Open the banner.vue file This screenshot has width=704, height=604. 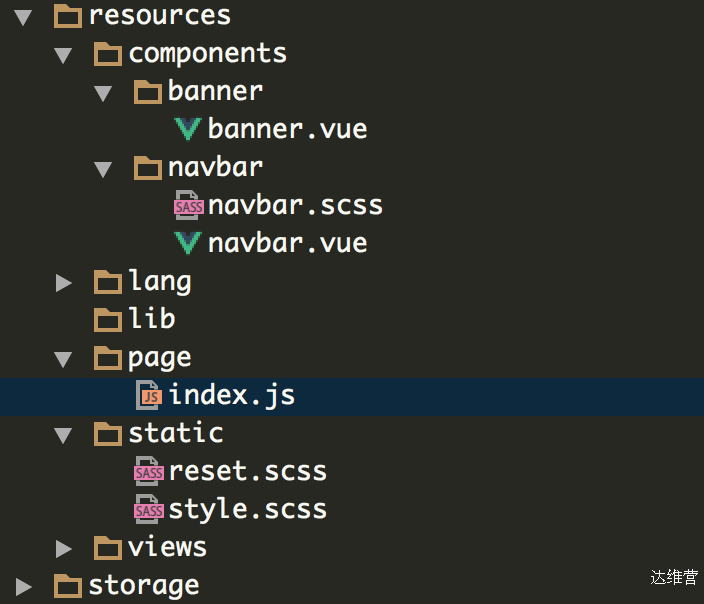coord(287,129)
